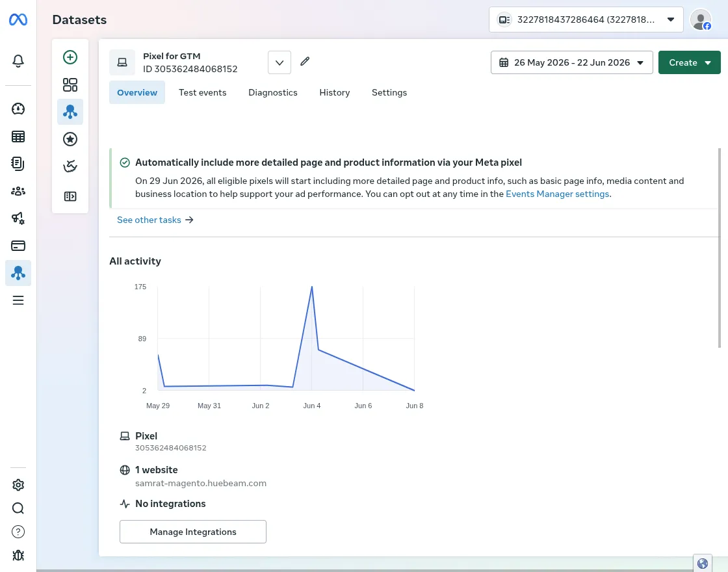Click the Datasets page title
Image resolution: width=728 pixels, height=572 pixels.
click(79, 19)
